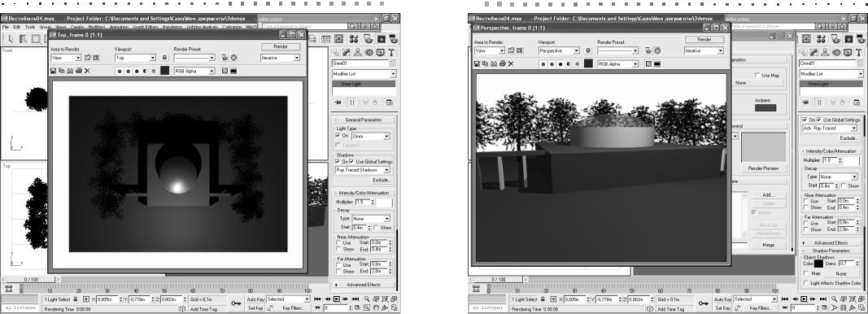Enable Light Affects Shadow Color checkbox

(805, 283)
